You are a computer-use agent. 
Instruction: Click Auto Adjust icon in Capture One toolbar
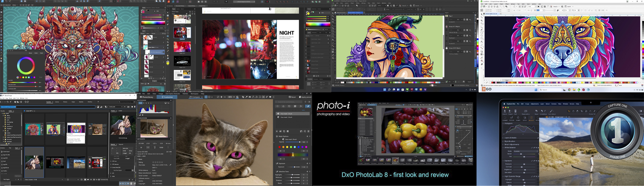coord(552,111)
